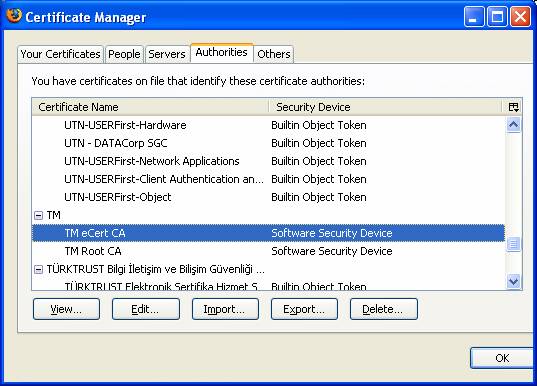537x386 pixels.
Task: Switch to the Your Certificates tab
Action: [60, 54]
